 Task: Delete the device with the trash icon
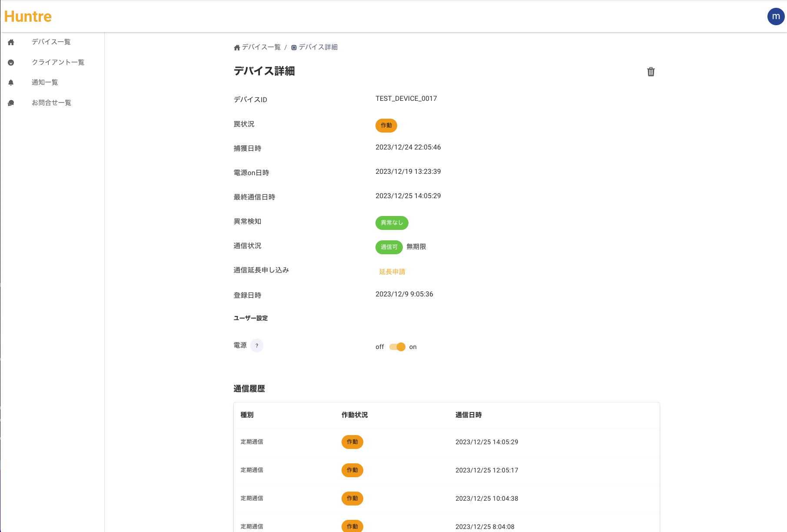[651, 72]
